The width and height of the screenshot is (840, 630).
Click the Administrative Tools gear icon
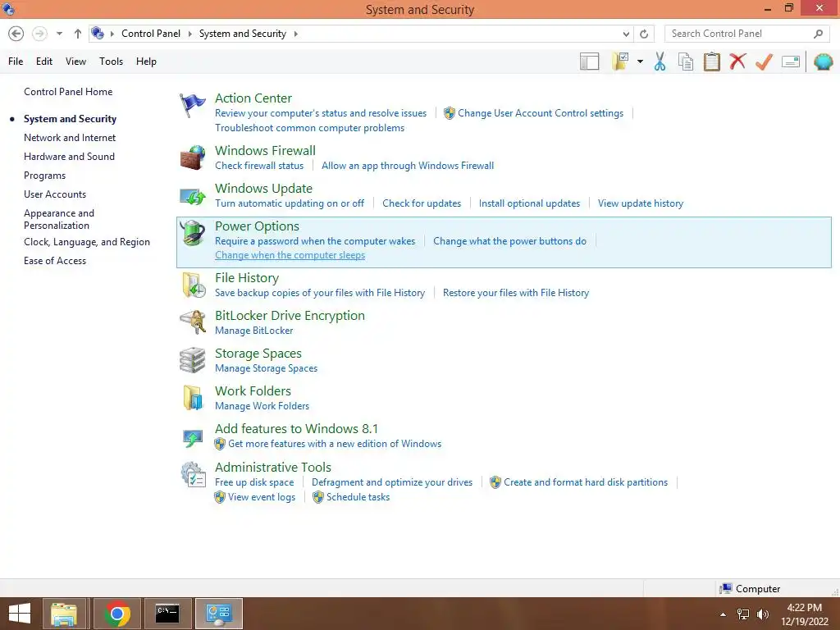[x=194, y=475]
